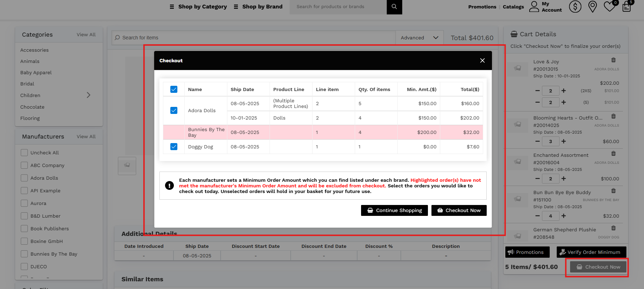Click the Enchanted Assortment quantity field

(x=550, y=179)
